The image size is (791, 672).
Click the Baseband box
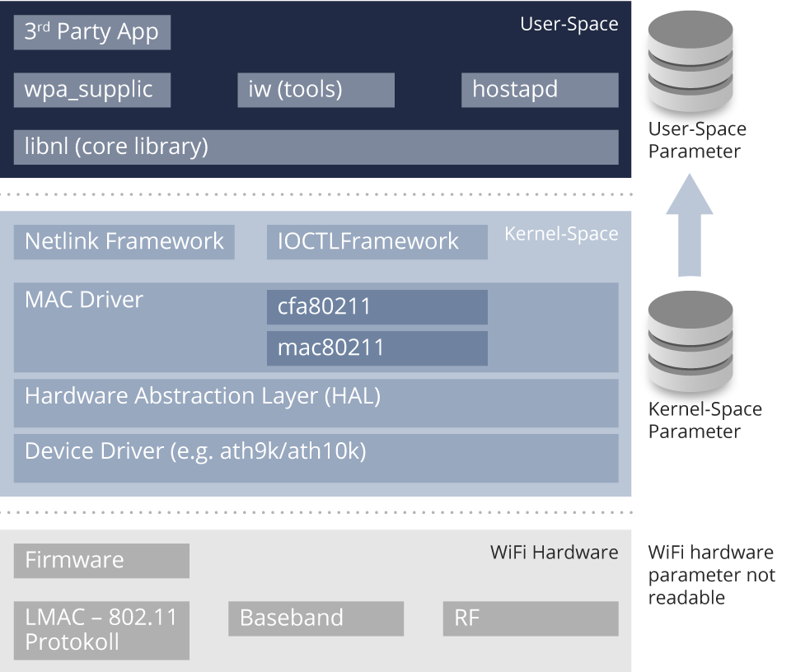316,618
